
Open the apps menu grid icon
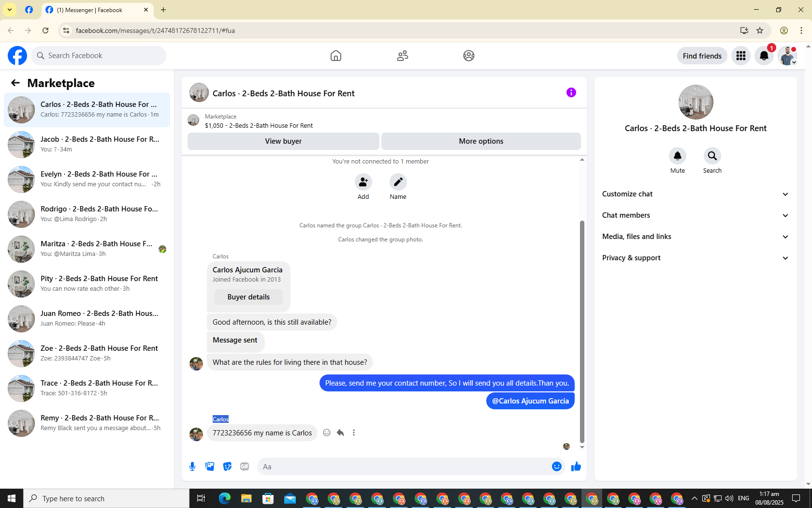(x=741, y=56)
